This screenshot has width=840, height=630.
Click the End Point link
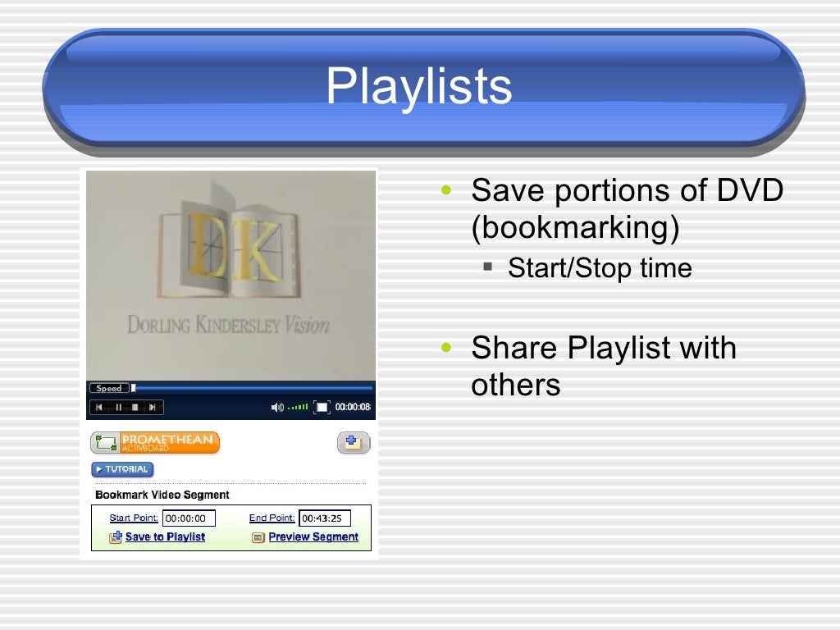point(272,518)
